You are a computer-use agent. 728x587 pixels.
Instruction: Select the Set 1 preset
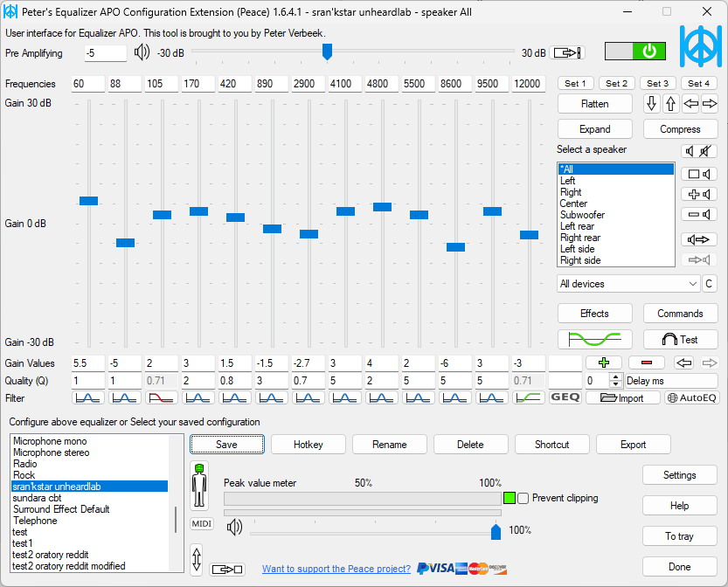click(575, 84)
